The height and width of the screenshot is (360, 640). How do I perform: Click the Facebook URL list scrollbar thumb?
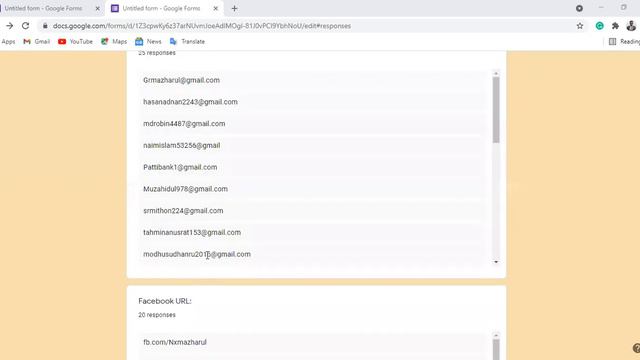(x=496, y=350)
